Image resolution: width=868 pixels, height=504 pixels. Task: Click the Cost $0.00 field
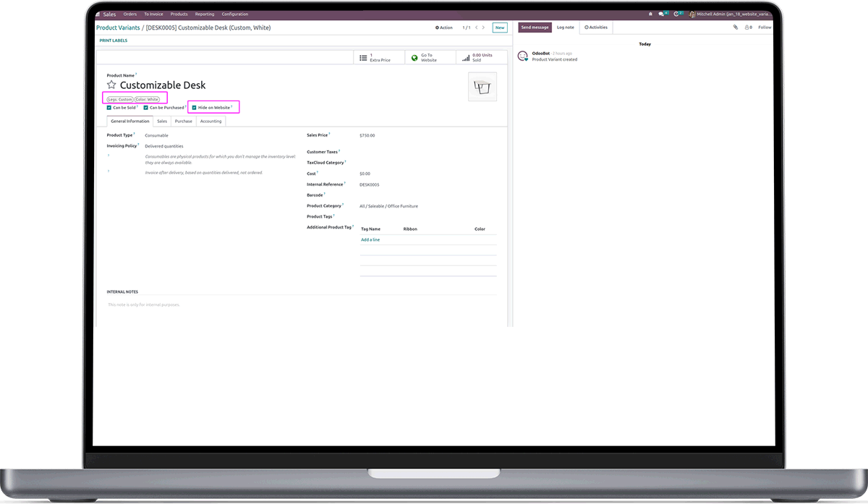click(365, 174)
